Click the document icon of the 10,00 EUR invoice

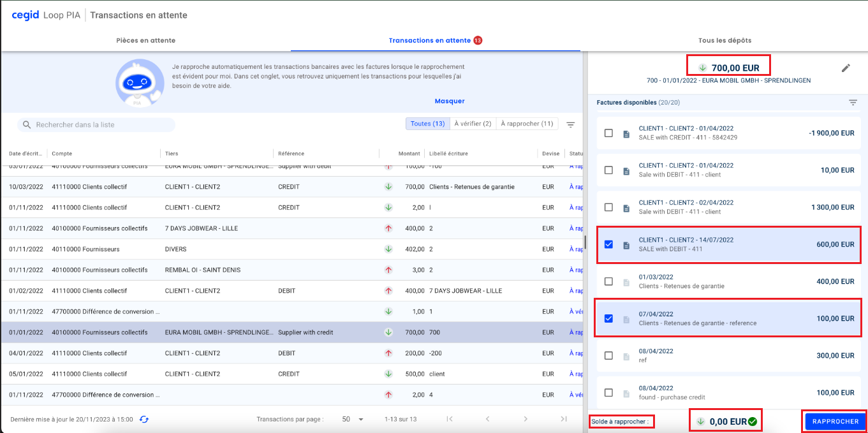point(626,170)
